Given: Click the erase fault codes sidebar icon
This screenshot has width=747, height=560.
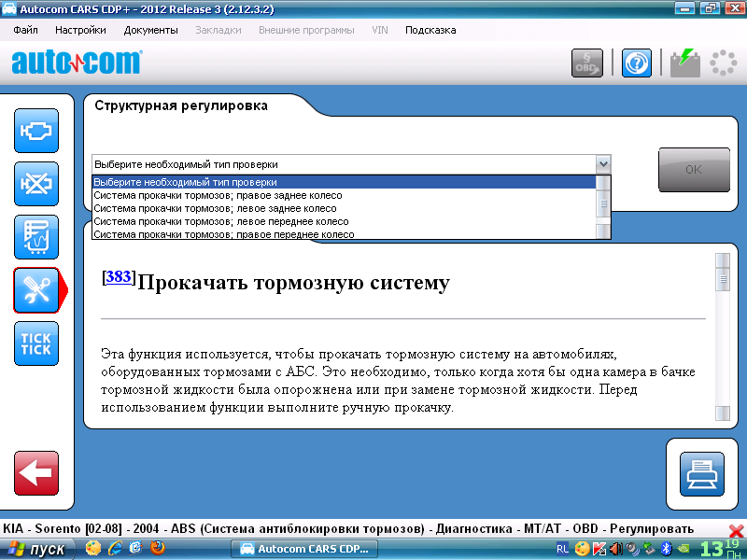Looking at the screenshot, I should 36,184.
